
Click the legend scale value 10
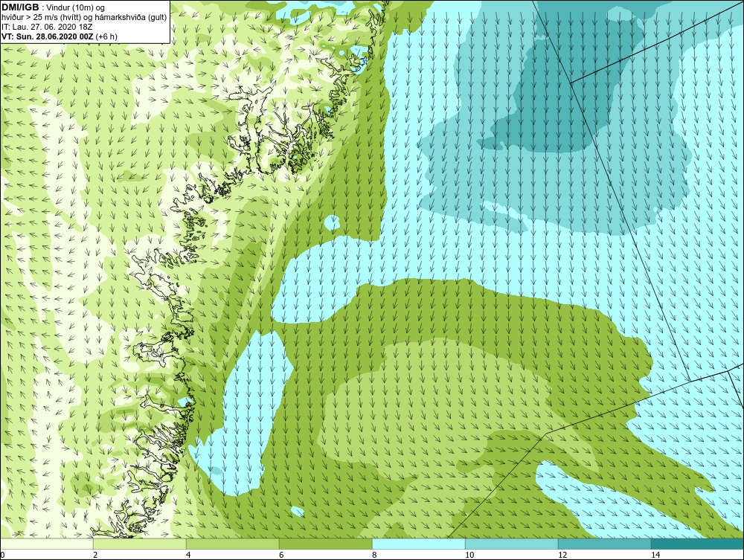click(469, 555)
